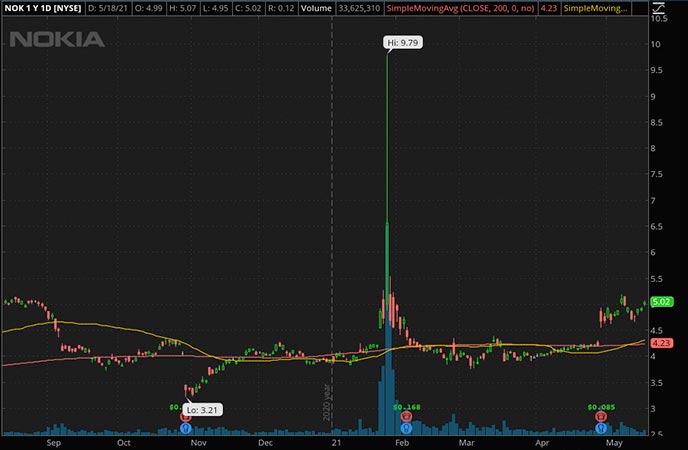Image resolution: width=688 pixels, height=450 pixels.
Task: Open the price-axis auto-scale icon
Action: pyautogui.click(x=658, y=8)
